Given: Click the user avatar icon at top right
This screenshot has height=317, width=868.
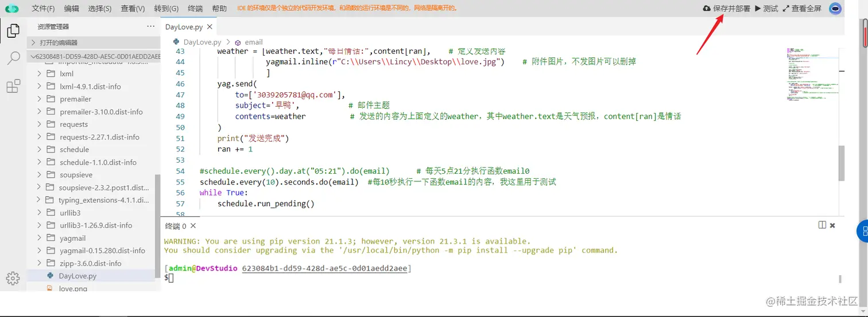Looking at the screenshot, I should click(835, 9).
